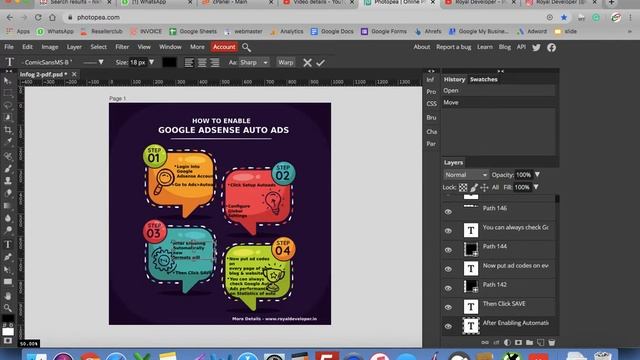Open text color swatch in options bar
Viewport: 640px width, 360px height.
pos(169,62)
